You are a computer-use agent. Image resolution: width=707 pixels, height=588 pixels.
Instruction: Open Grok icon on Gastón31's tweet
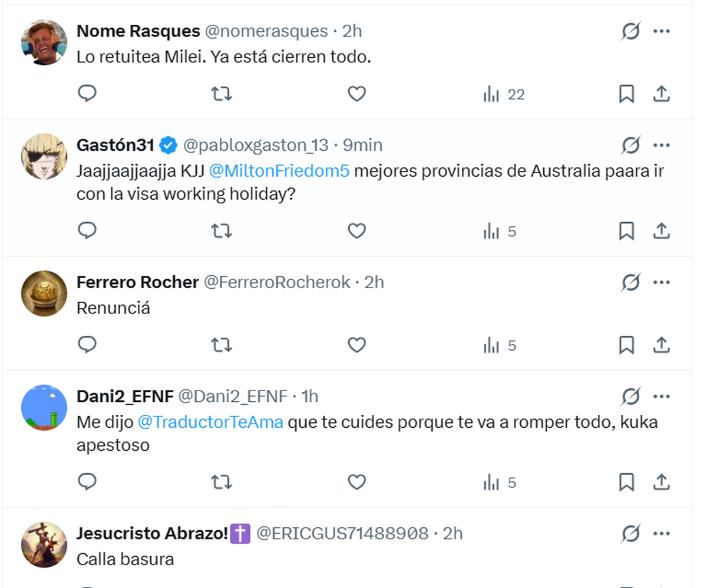(630, 145)
